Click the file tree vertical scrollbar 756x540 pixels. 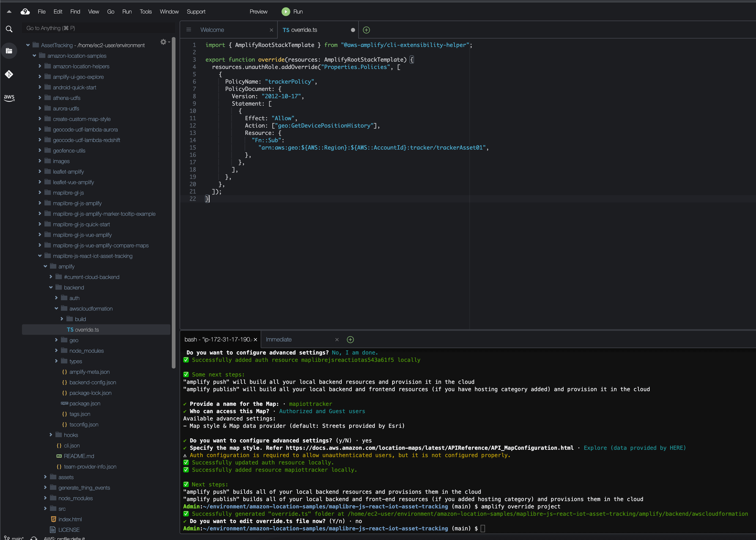click(x=173, y=203)
